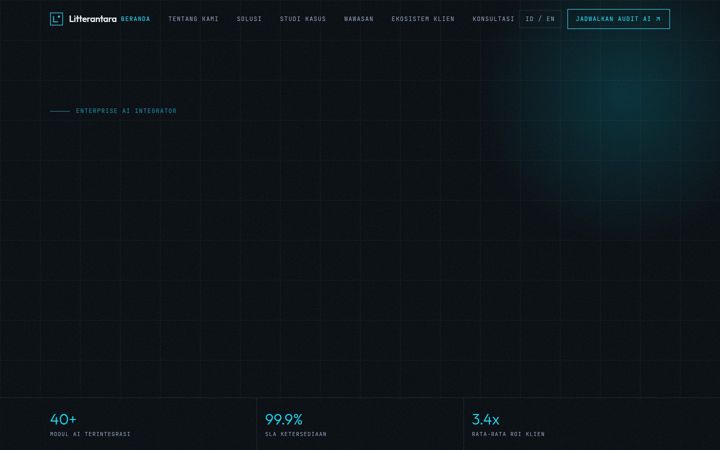Open the Wawasan section
The image size is (720, 450).
359,19
